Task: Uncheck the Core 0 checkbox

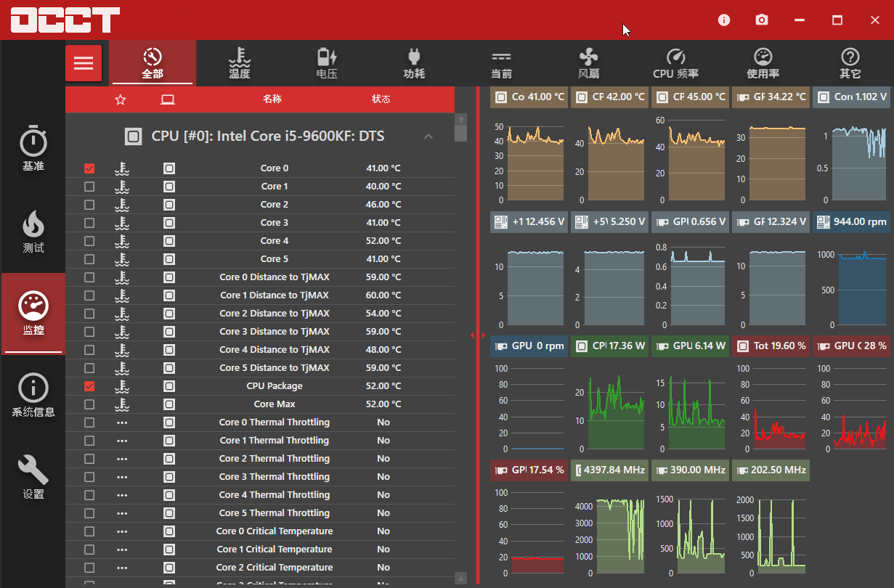Action: [x=89, y=168]
